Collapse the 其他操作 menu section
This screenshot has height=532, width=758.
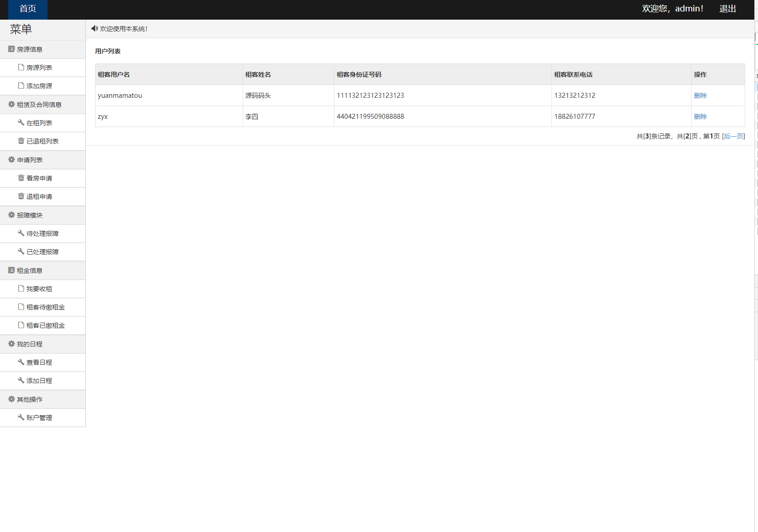(42, 399)
